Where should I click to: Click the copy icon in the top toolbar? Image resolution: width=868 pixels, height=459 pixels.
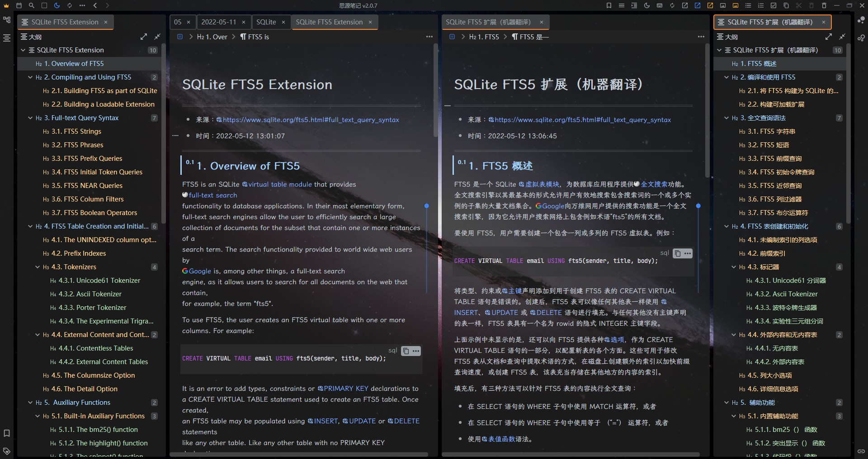(786, 5)
